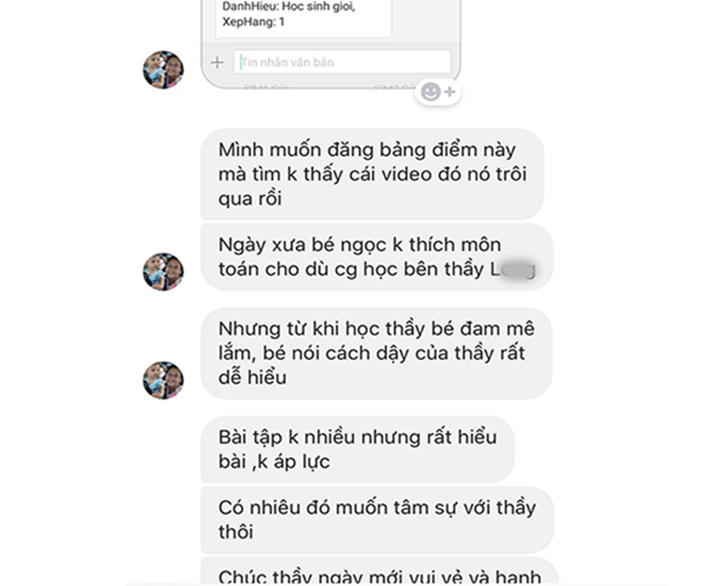This screenshot has height=586, width=728.
Task: Select the 'Bài tập k nhiều' message bubble
Action: coord(358,449)
